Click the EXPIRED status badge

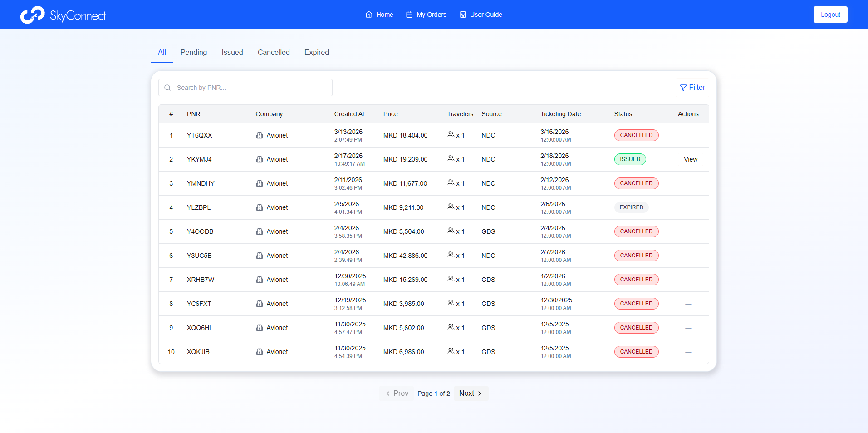click(x=631, y=207)
